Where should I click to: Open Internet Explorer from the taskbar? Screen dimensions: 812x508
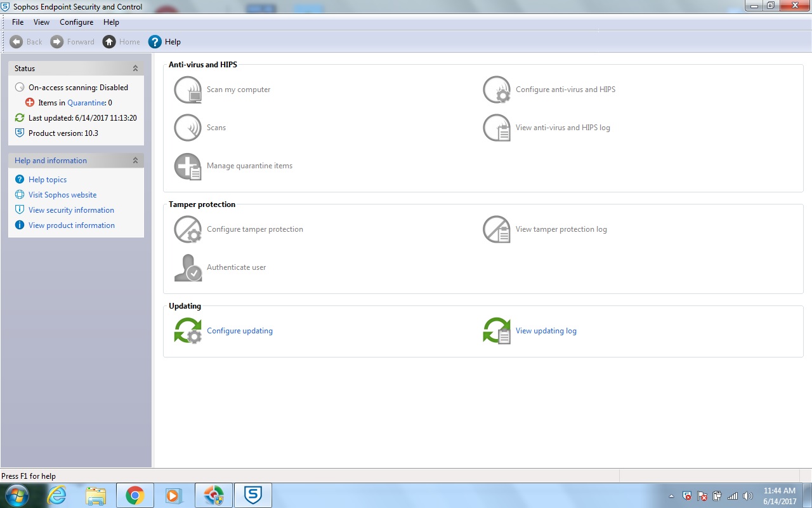pyautogui.click(x=58, y=495)
